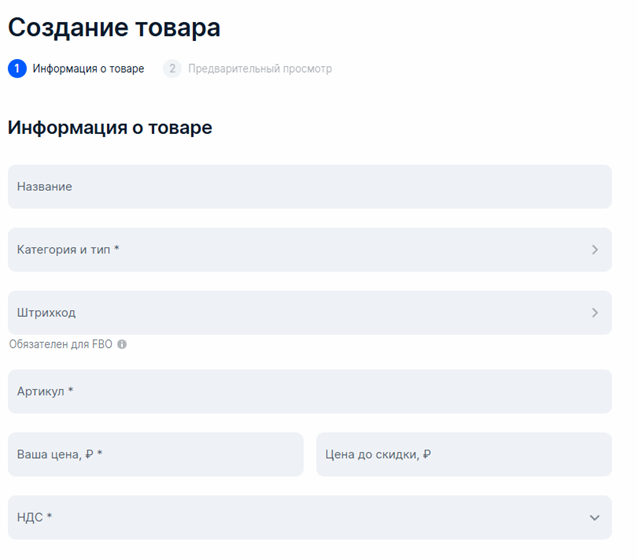Click the Информация о товаре section heading
This screenshot has width=638, height=560.
pyautogui.click(x=110, y=128)
